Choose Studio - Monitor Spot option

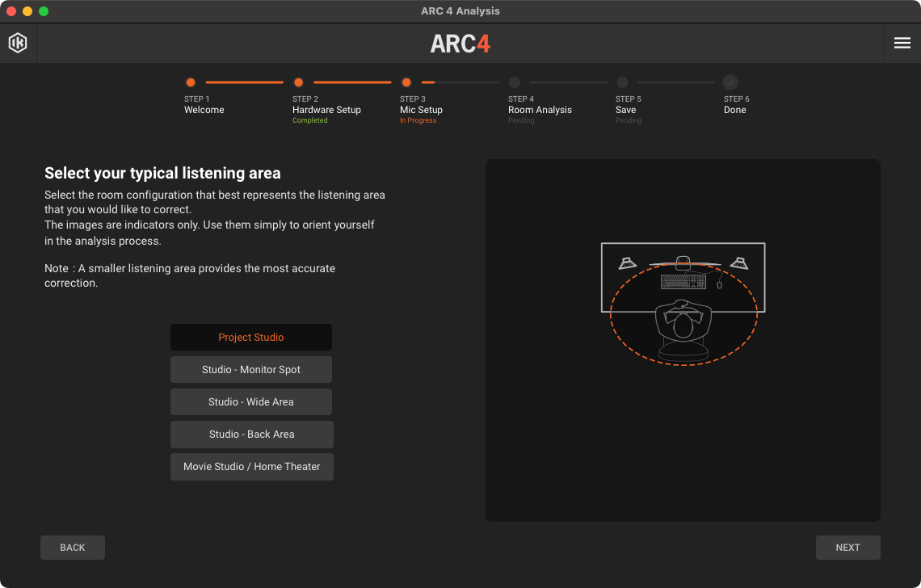[x=250, y=369]
